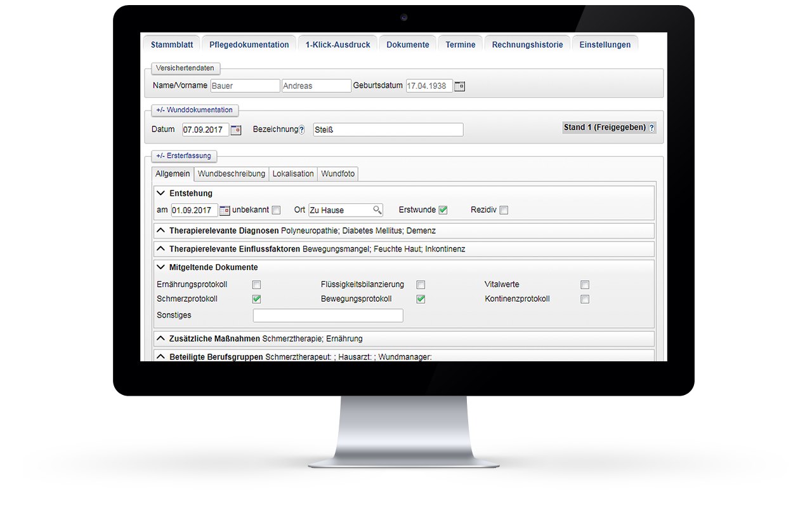Check the Rezidiv checkbox
Viewport: 812px width, 508px height.
(503, 210)
